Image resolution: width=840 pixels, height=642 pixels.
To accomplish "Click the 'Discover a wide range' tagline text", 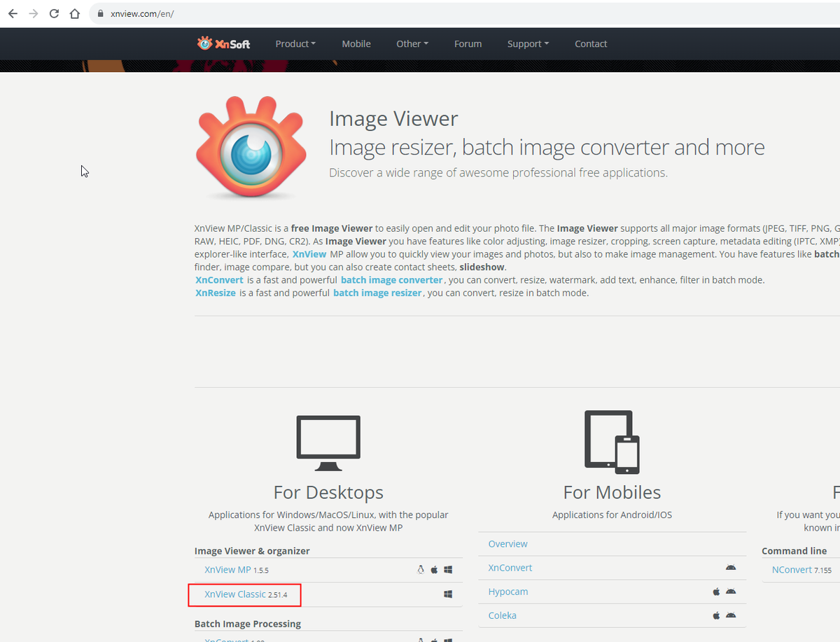I will (x=498, y=172).
